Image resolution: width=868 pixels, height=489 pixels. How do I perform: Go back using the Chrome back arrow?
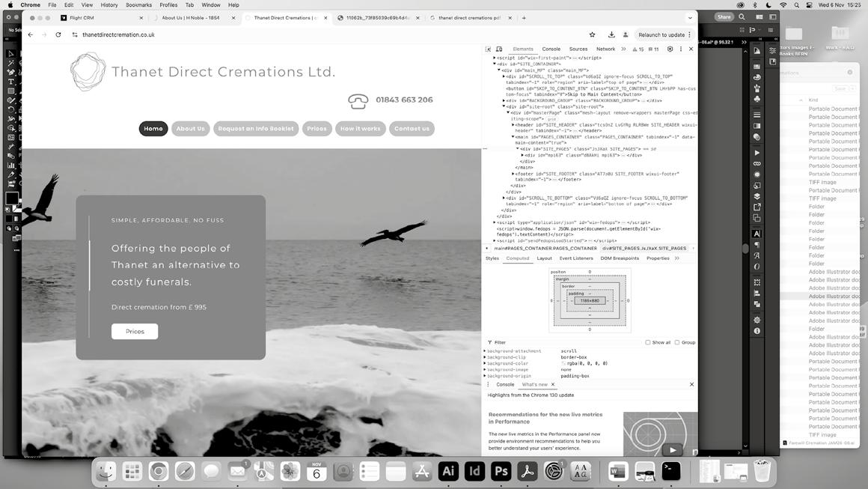click(31, 34)
